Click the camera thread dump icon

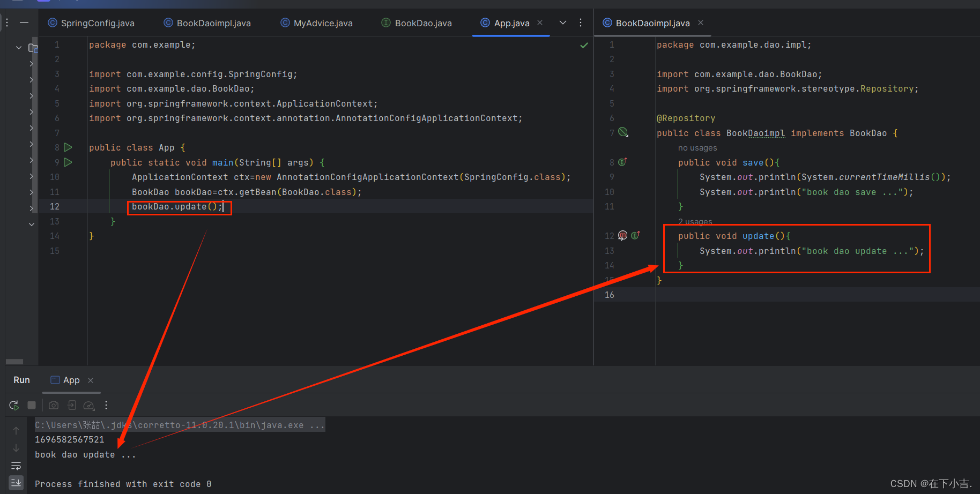(54, 405)
